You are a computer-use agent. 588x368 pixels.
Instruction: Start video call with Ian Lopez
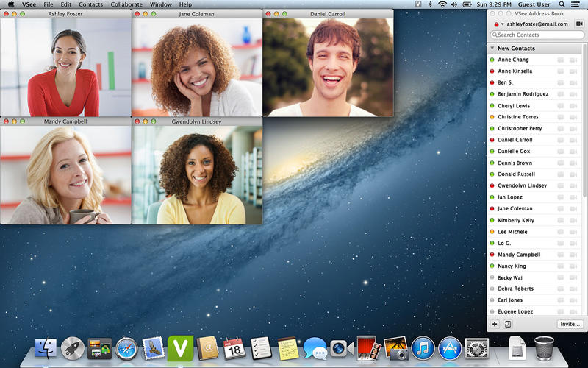[573, 197]
